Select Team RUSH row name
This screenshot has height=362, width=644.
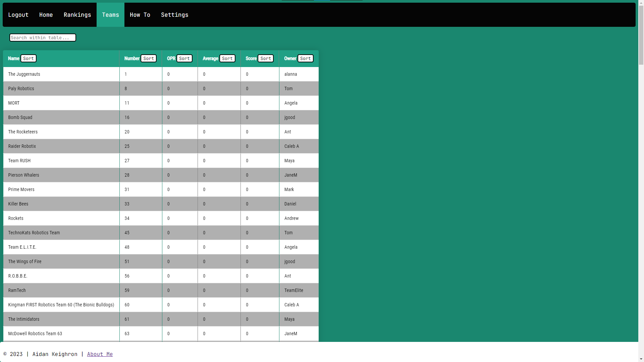[19, 161]
